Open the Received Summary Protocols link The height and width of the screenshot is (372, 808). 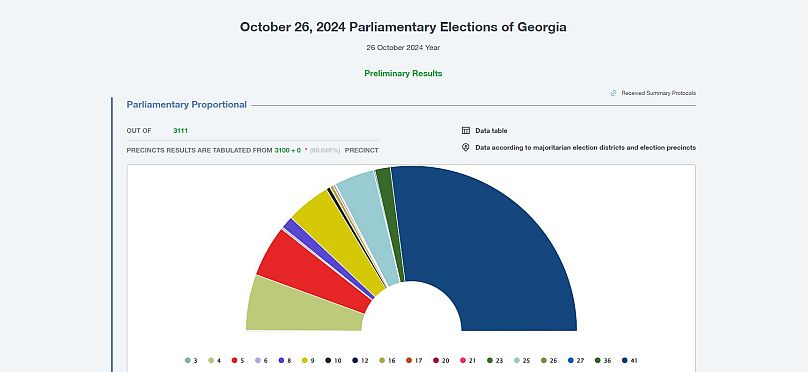point(659,93)
